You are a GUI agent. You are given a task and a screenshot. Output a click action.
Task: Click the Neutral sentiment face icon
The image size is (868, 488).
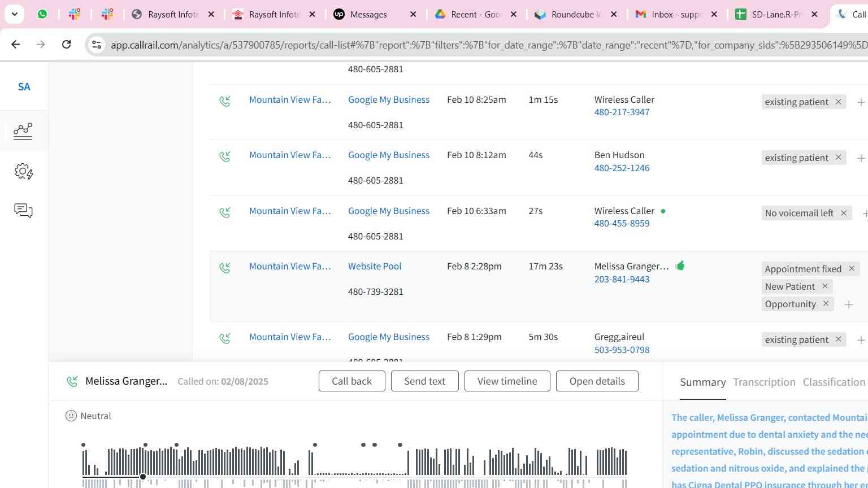71,416
